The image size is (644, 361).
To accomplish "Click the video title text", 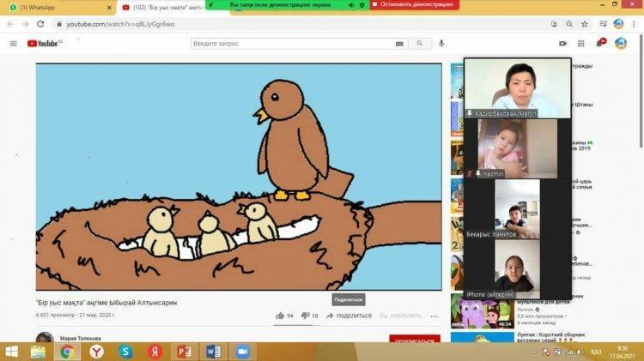I will 106,303.
